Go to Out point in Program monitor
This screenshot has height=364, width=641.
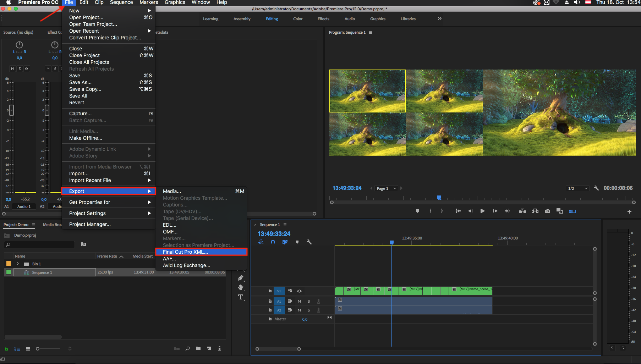click(507, 211)
